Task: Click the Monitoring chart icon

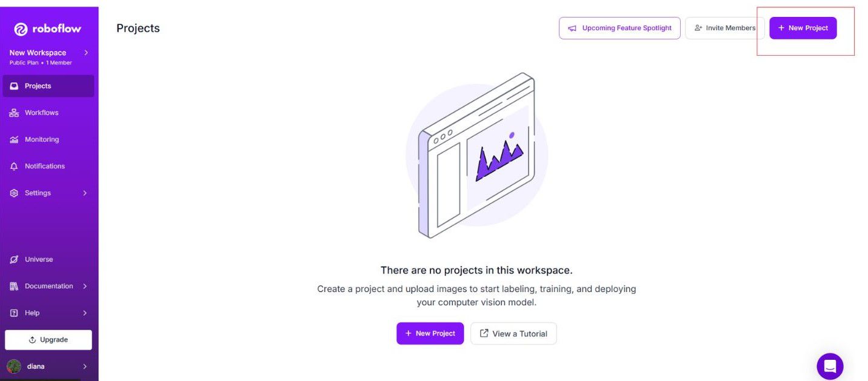Action: point(14,139)
